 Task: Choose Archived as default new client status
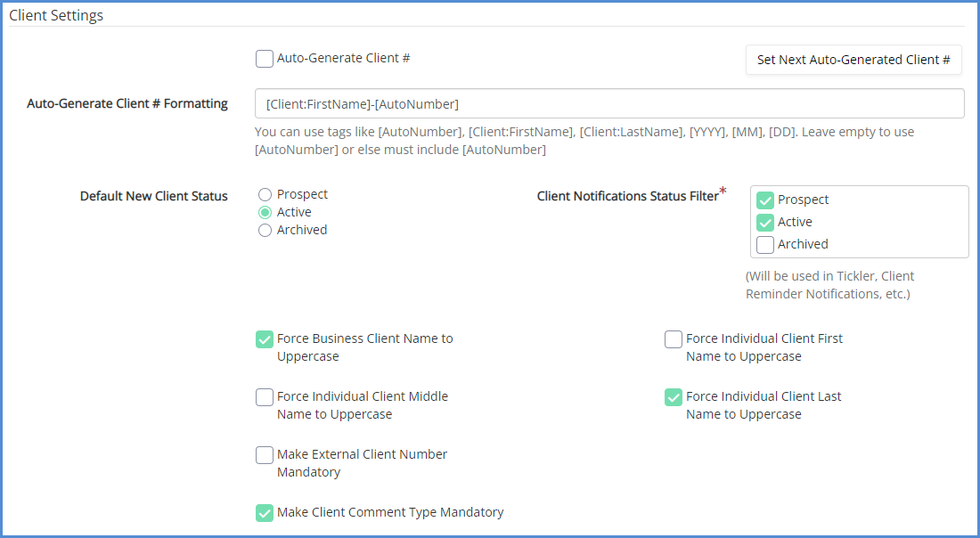265,230
